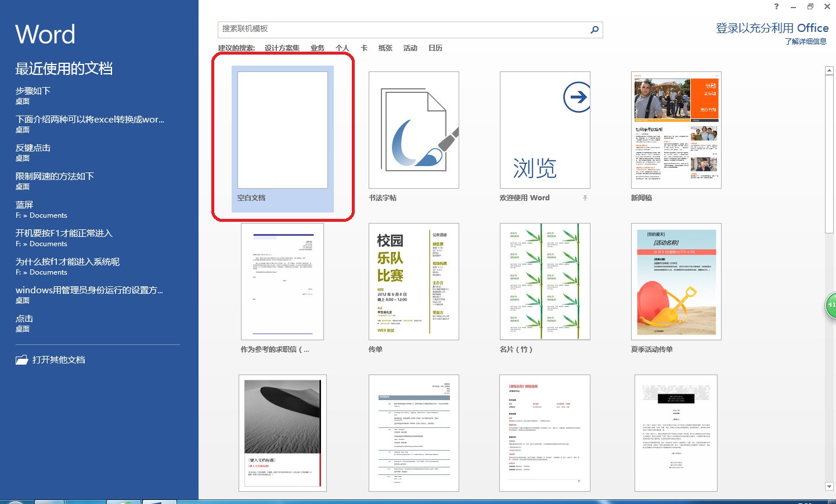
Task: Open the 夏季活动传单 summer flyer template
Action: (676, 289)
